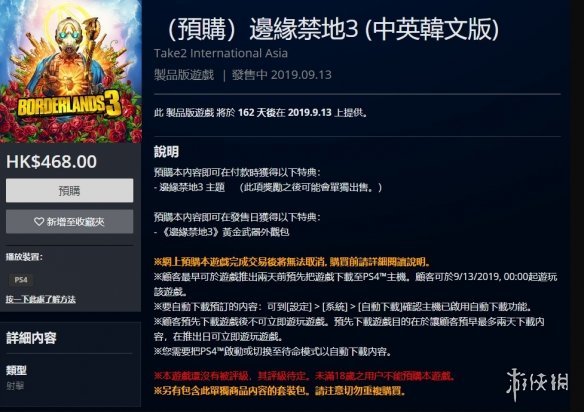Image resolution: width=584 pixels, height=412 pixels.
Task: Click the HK$468.00 price label
Action: [x=51, y=162]
